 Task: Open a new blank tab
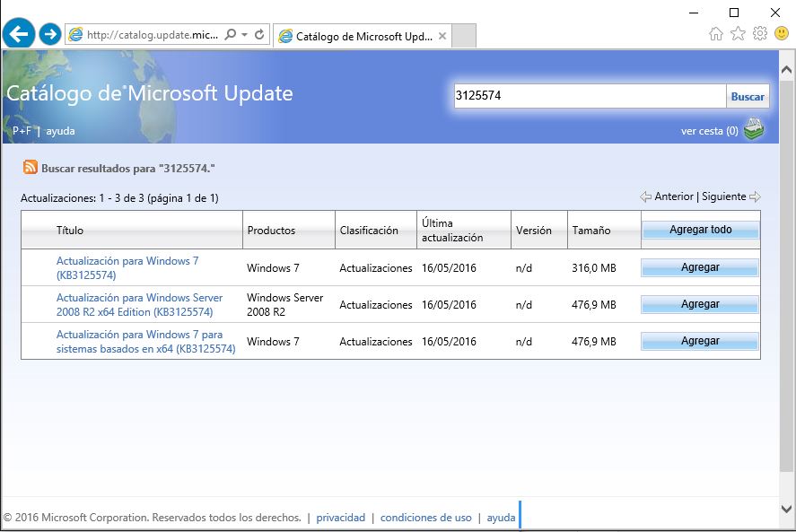click(463, 36)
